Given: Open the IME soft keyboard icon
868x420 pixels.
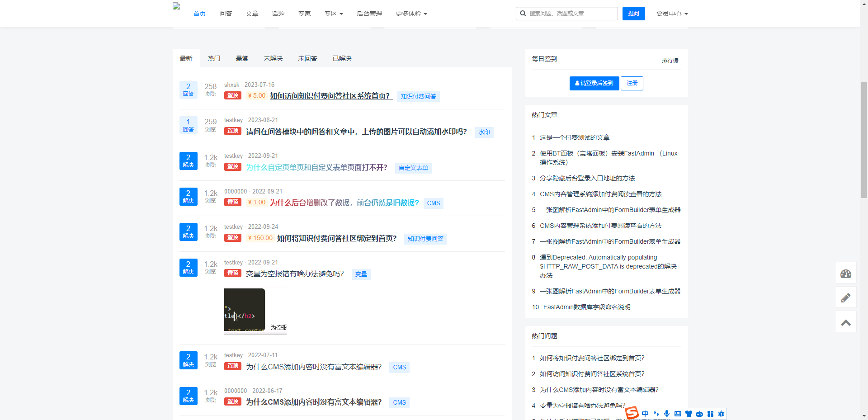Looking at the screenshot, I should click(x=678, y=414).
